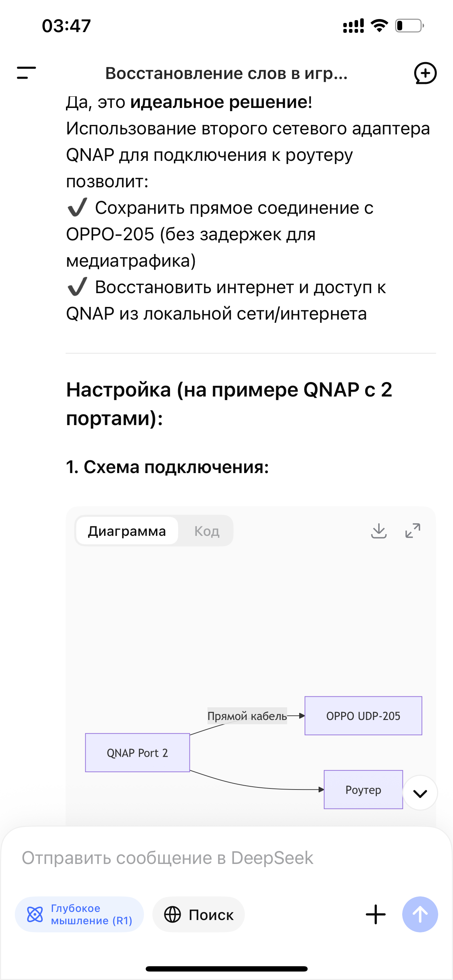
Task: Toggle the Поиск web search option
Action: click(199, 914)
